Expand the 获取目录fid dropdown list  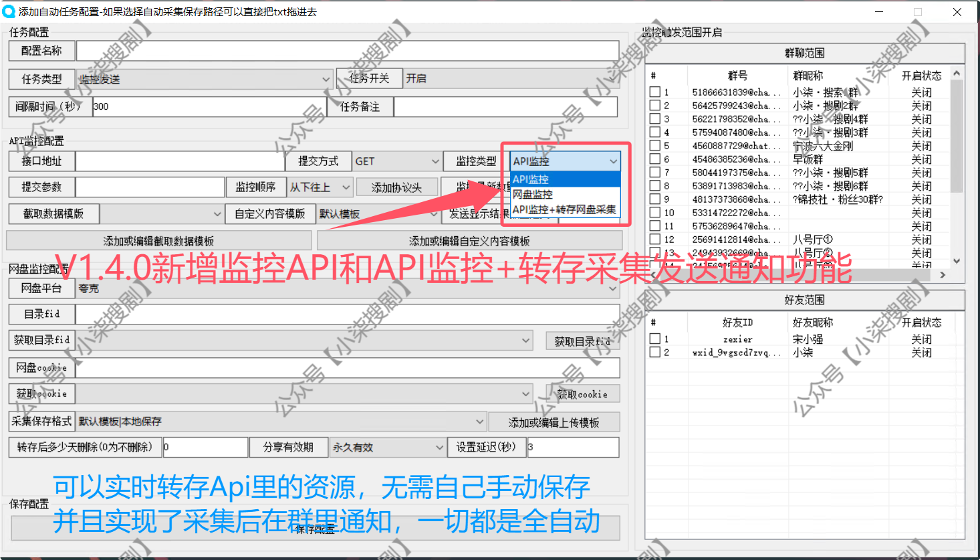click(303, 341)
